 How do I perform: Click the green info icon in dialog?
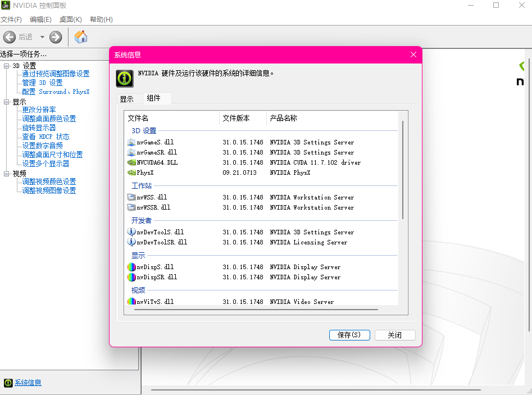(125, 79)
